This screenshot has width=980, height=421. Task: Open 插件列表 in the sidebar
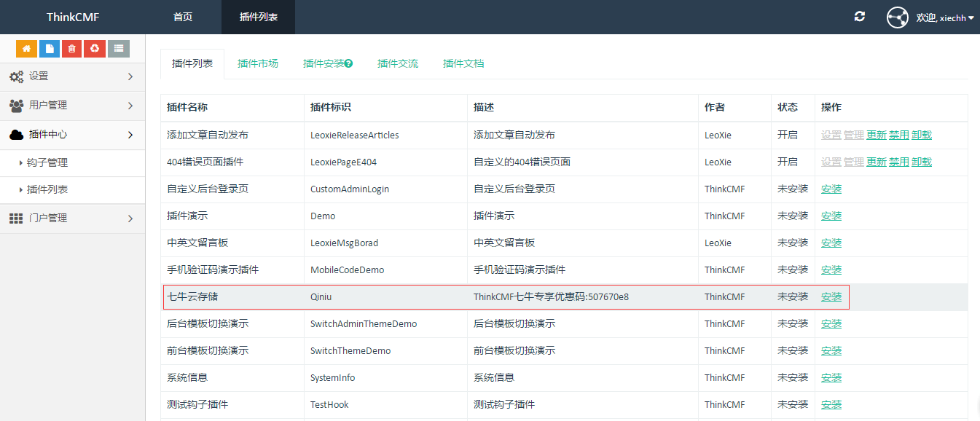(47, 189)
